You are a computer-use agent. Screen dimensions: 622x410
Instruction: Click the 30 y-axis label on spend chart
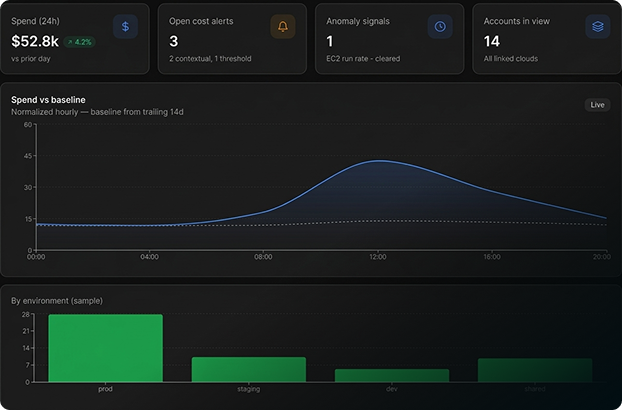click(27, 187)
